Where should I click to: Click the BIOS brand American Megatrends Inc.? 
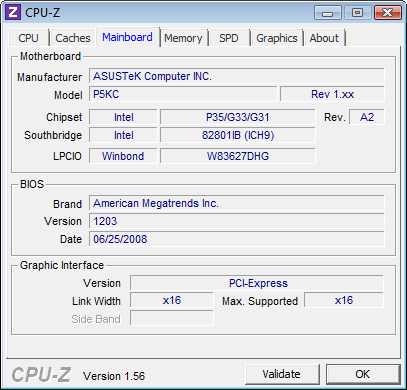tap(237, 203)
